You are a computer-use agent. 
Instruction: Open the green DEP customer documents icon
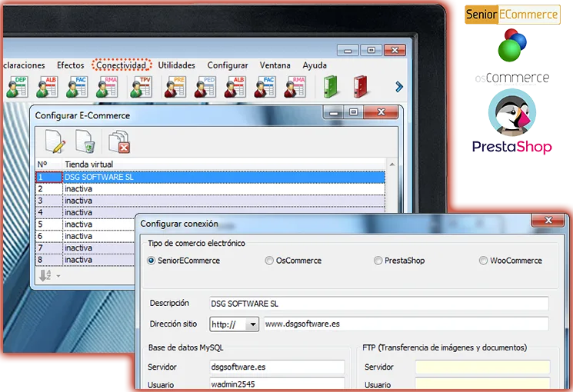(17, 87)
